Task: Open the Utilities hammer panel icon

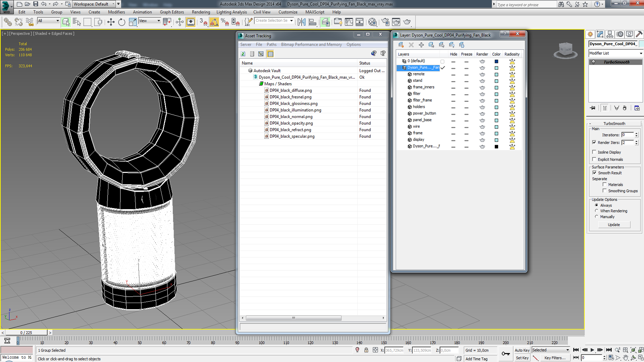Action: pyautogui.click(x=639, y=34)
